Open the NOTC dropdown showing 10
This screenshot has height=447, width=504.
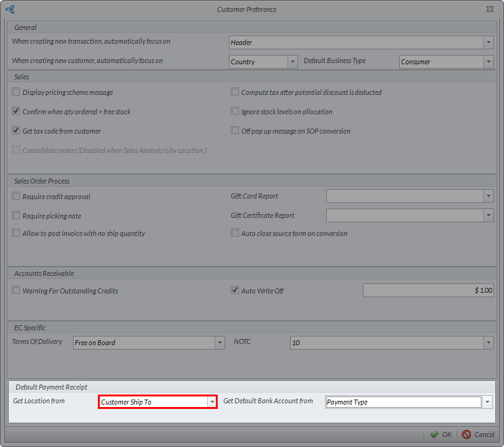point(488,343)
